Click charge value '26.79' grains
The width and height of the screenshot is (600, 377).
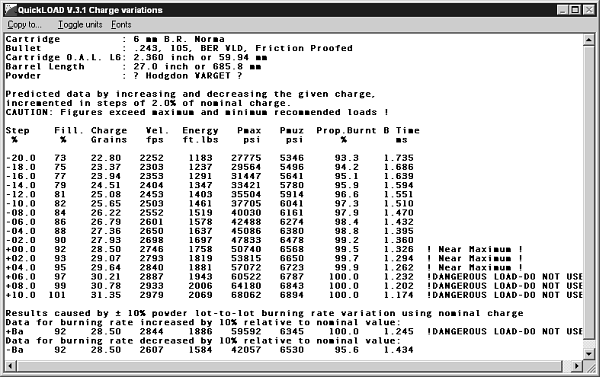pyautogui.click(x=106, y=222)
